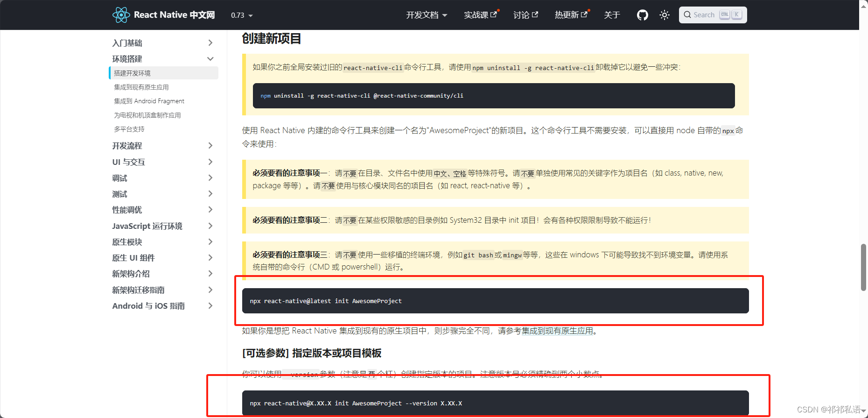Viewport: 868px width, 418px height.
Task: Open the 讨论 external link
Action: 525,15
